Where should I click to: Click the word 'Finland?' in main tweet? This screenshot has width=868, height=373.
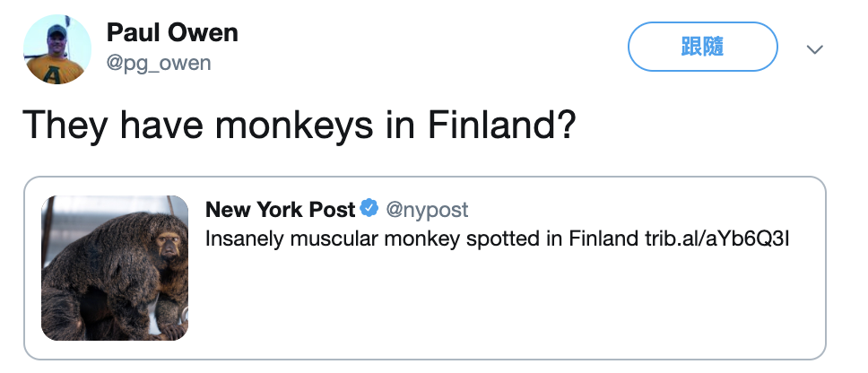[x=500, y=126]
